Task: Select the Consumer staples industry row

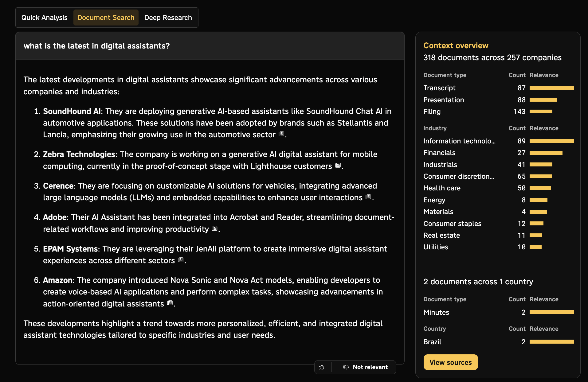Action: (x=498, y=224)
